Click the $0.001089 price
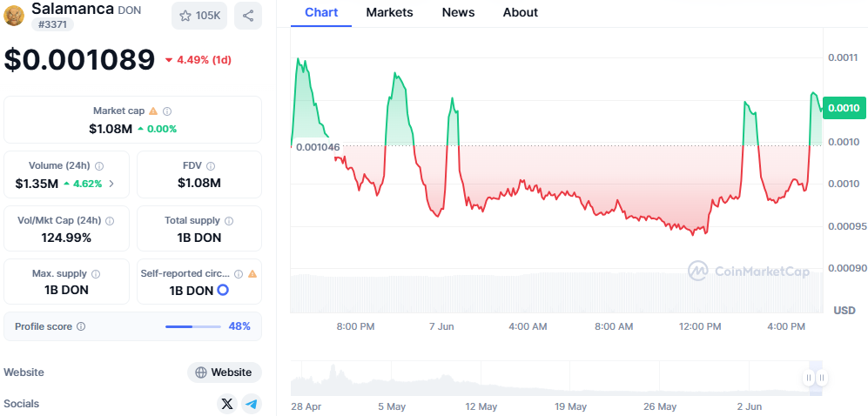This screenshot has width=868, height=416. point(79,60)
